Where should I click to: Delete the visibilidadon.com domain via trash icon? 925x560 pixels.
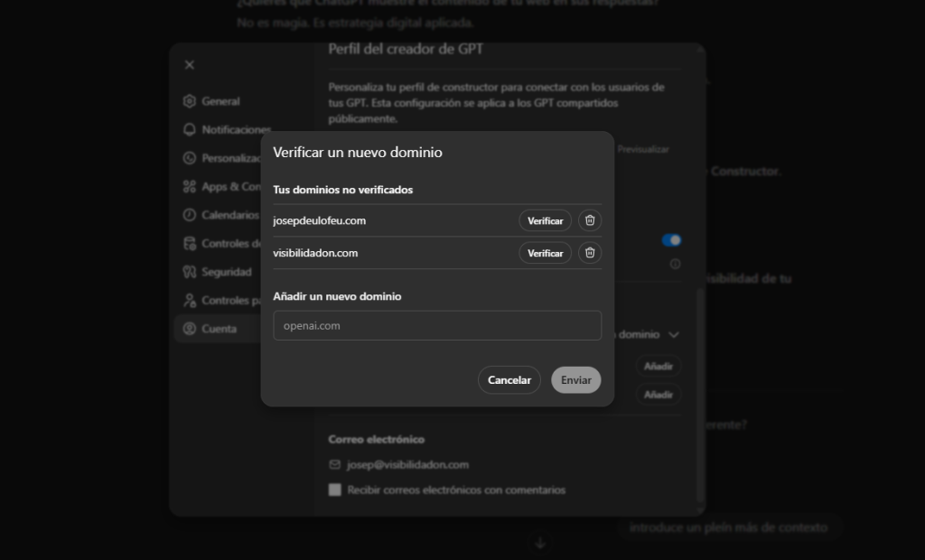point(590,253)
